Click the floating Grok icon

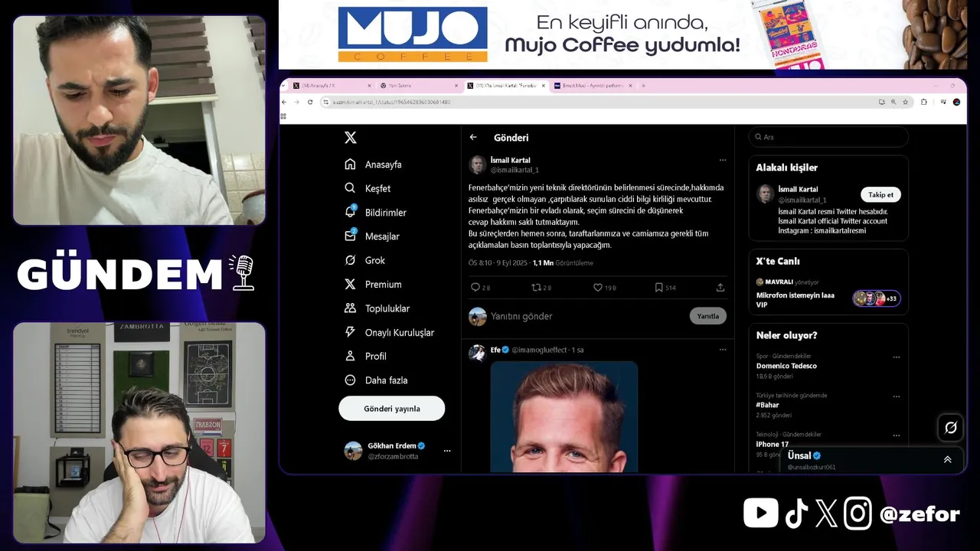tap(951, 428)
